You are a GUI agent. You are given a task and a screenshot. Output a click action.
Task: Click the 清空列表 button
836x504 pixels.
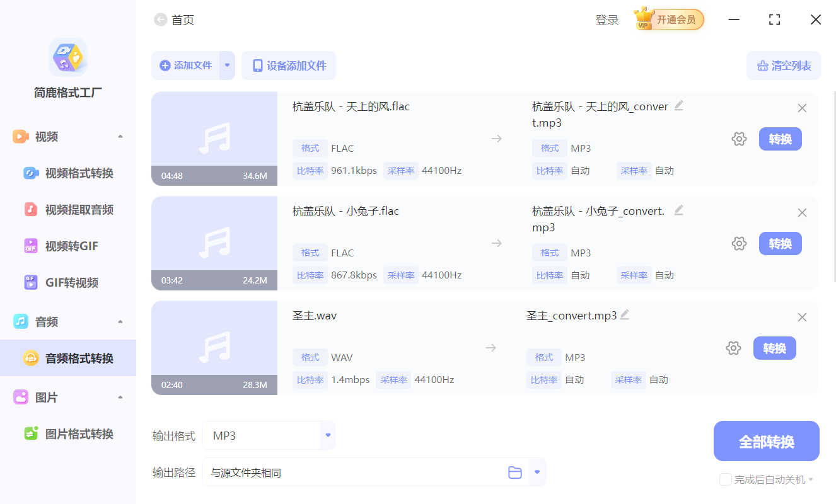pyautogui.click(x=784, y=66)
